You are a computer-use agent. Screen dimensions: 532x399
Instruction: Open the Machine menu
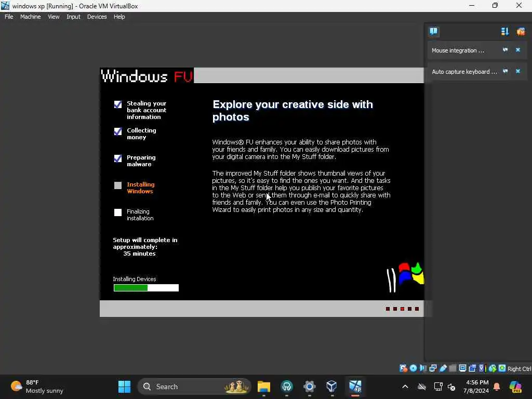click(31, 17)
